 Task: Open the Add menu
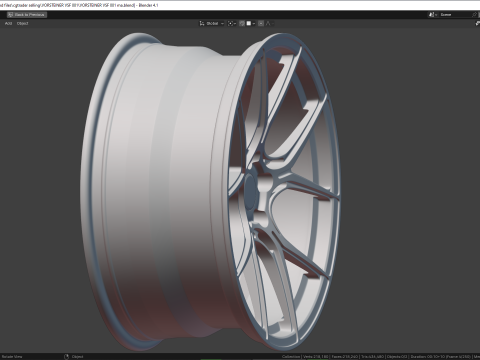(8, 23)
